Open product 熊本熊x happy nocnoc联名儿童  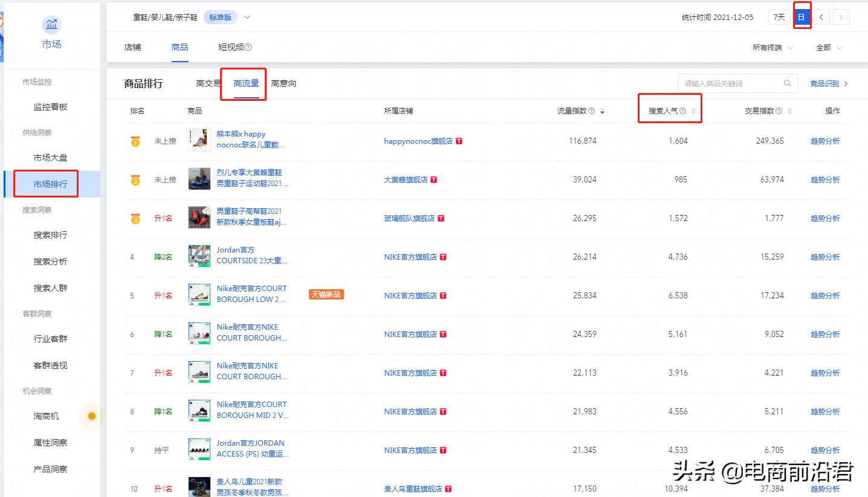point(250,139)
